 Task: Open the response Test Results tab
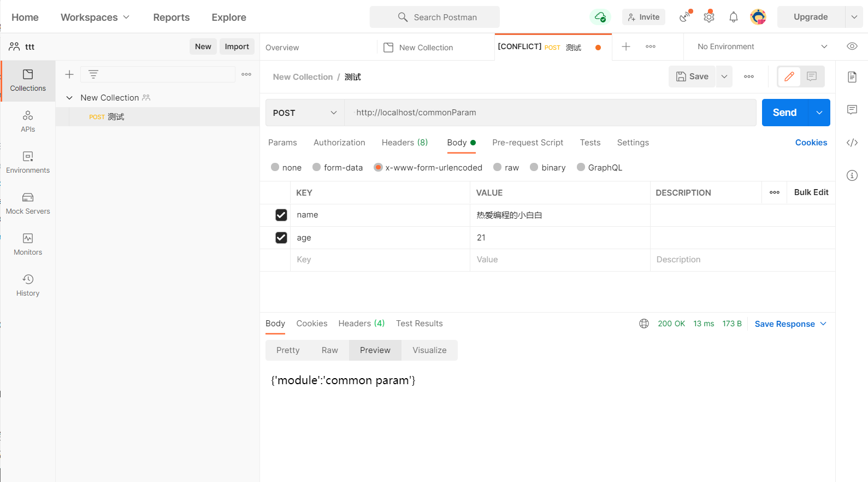[x=420, y=324]
